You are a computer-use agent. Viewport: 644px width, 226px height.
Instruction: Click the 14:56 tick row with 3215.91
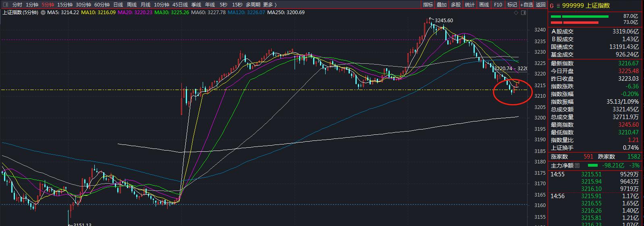(595, 196)
